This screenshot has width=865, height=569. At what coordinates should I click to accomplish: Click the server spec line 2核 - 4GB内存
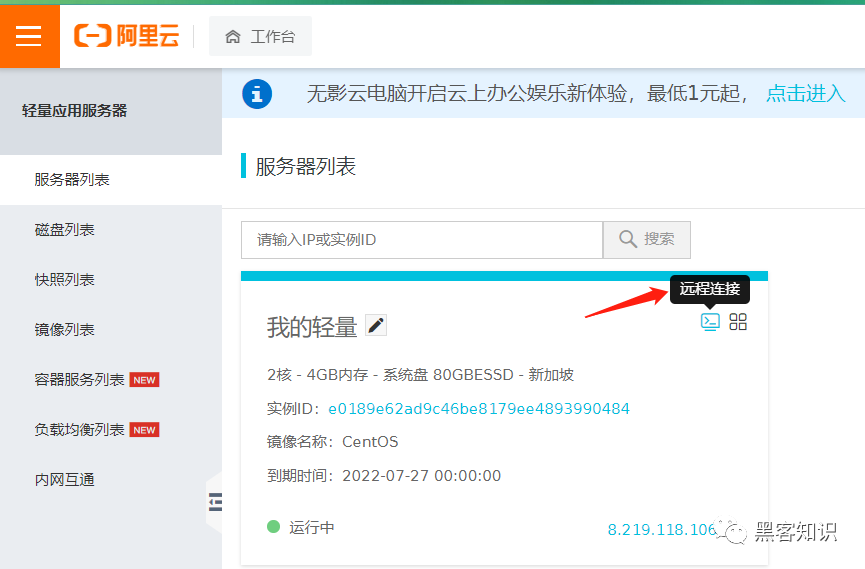click(420, 375)
